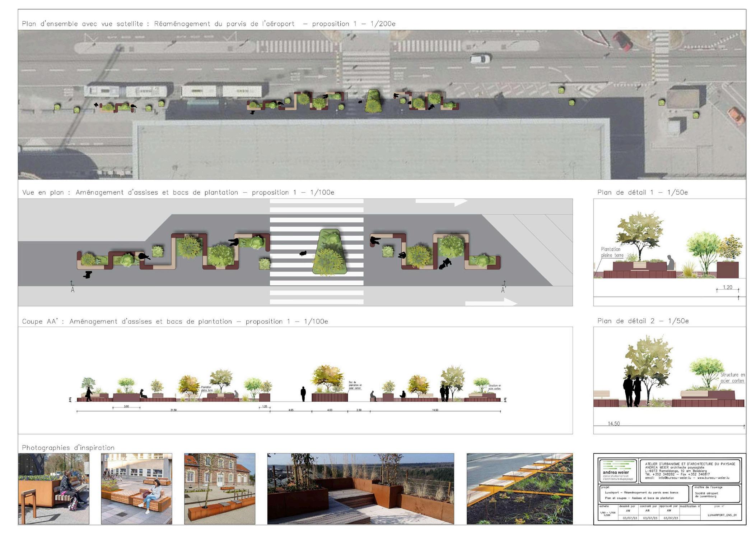
Task: Click the red car in the satellite view
Action: (622, 41)
